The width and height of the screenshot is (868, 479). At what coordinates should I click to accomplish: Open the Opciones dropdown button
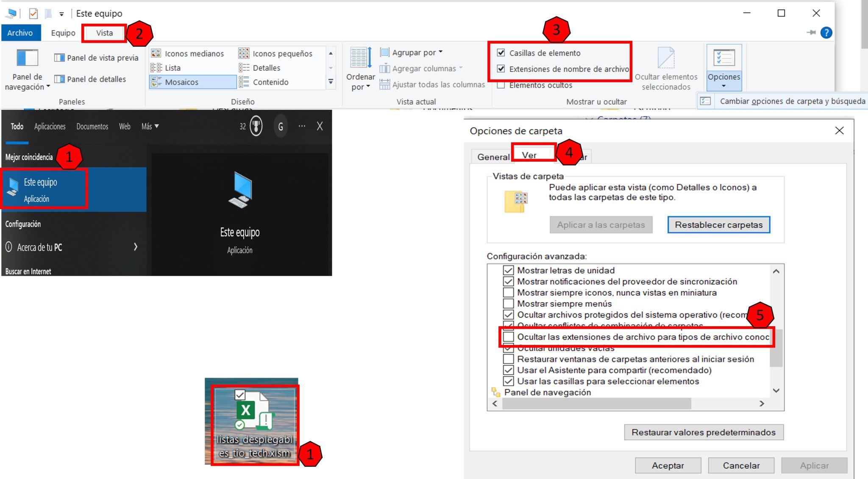[x=724, y=68]
